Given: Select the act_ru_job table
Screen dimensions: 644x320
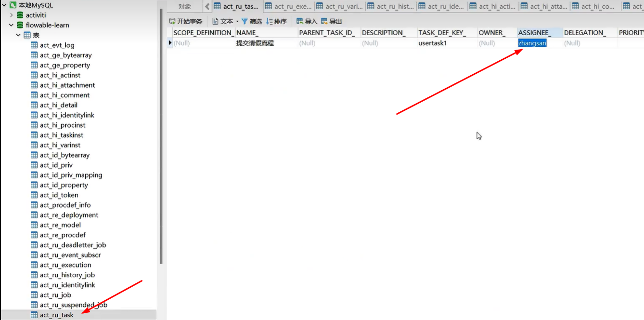Looking at the screenshot, I should click(x=56, y=295).
